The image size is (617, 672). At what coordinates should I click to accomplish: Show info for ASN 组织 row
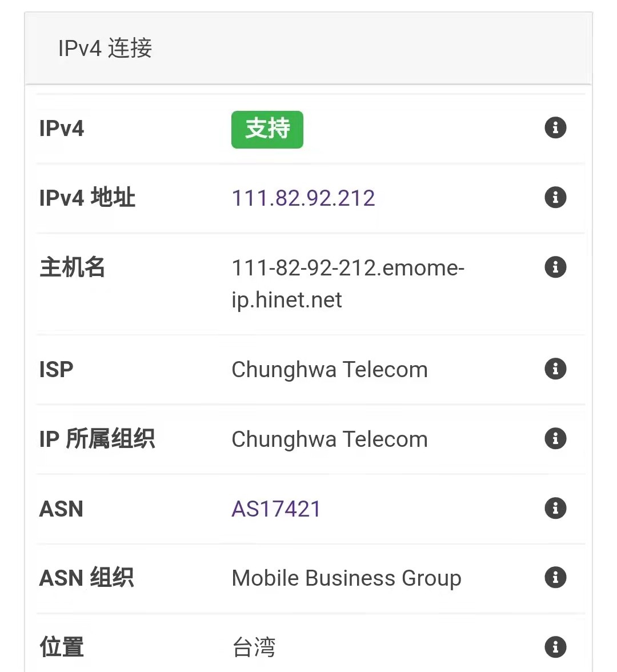click(x=555, y=577)
